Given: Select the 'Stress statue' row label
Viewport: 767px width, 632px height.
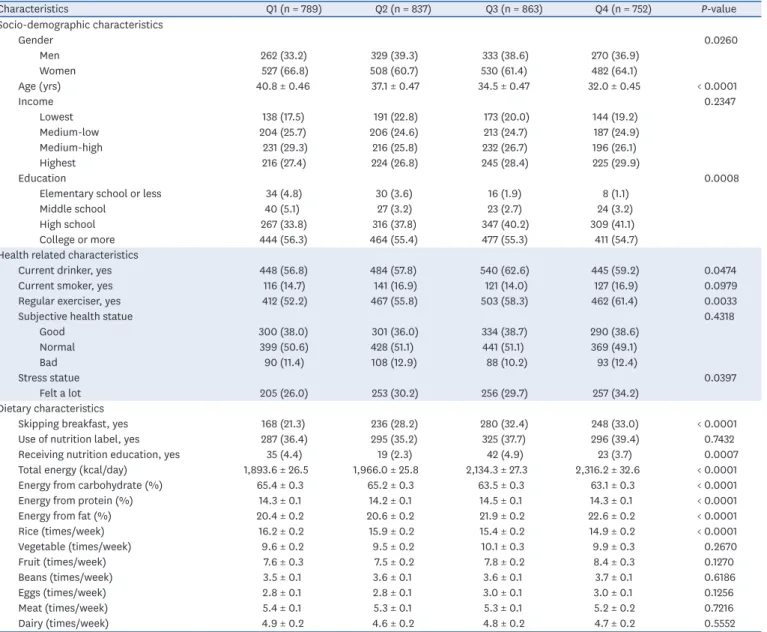Looking at the screenshot, I should (x=49, y=378).
